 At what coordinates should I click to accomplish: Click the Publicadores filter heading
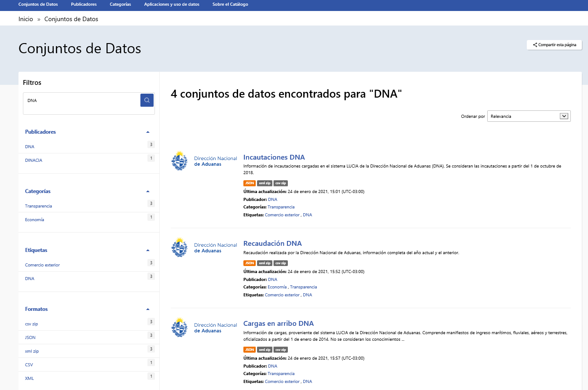(x=40, y=132)
